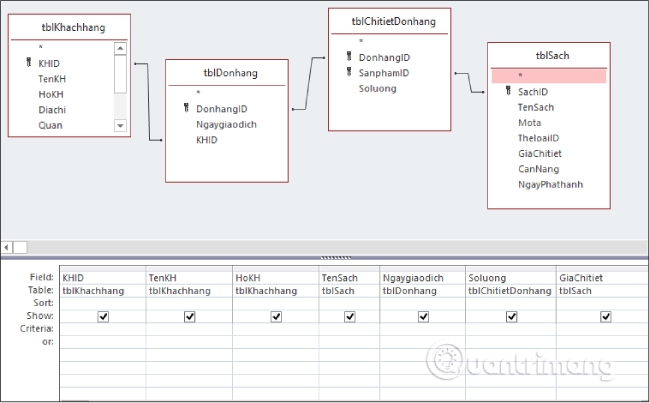Select DonhangID field in tblDonhang

point(222,109)
